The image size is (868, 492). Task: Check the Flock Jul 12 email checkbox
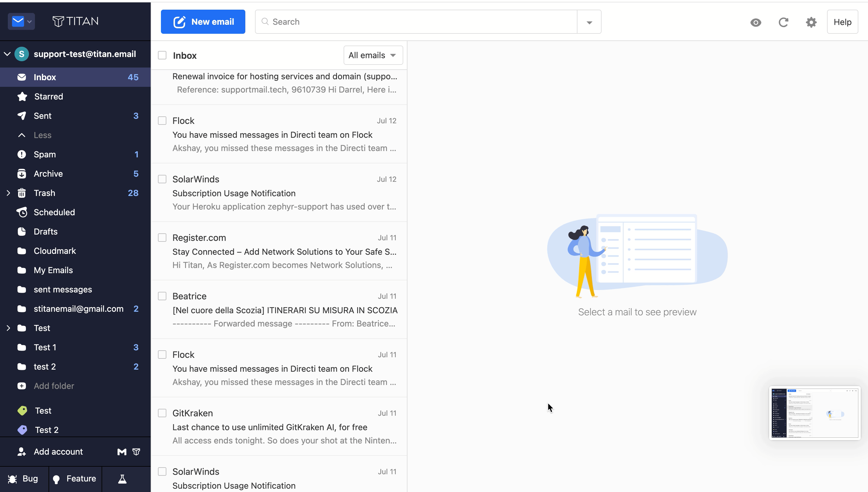[162, 121]
